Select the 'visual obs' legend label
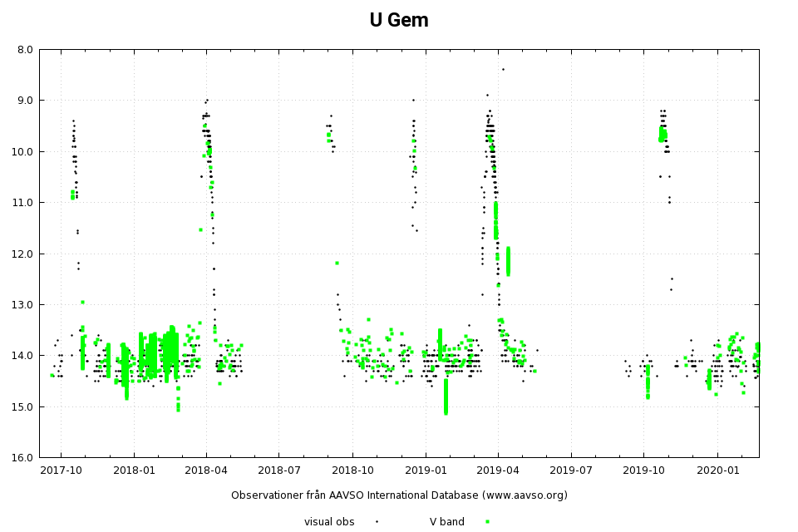798x532 pixels. [x=329, y=522]
